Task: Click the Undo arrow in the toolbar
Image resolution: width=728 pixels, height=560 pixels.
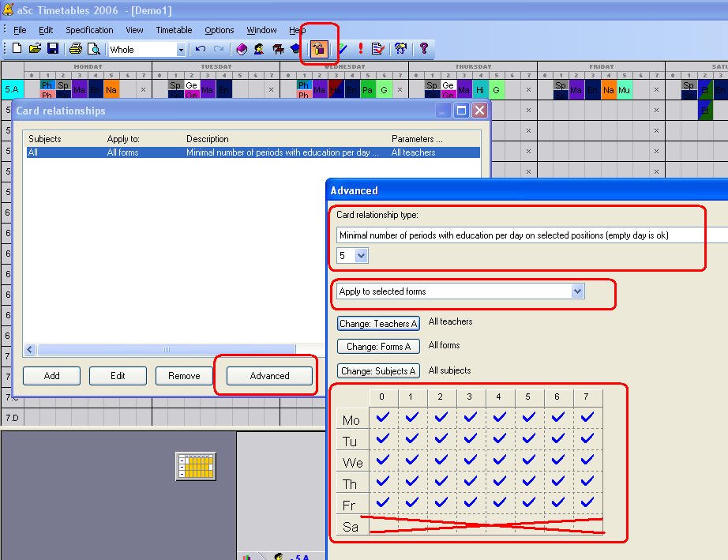Action: pos(201,49)
